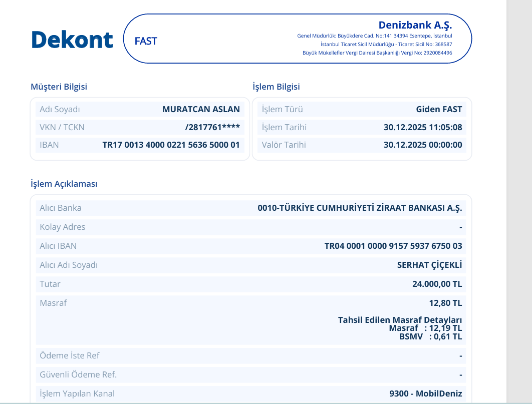Select recipient IBAN TR04 0001 0000 9157 5937 6750 03
The width and height of the screenshot is (532, 404).
tap(393, 246)
